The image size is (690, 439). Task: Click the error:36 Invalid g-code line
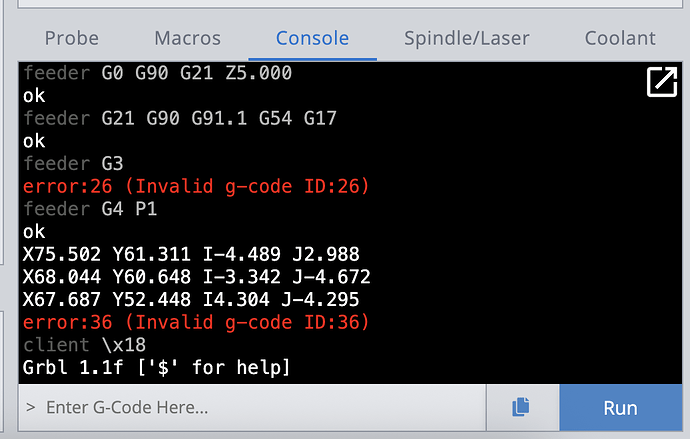coord(196,322)
